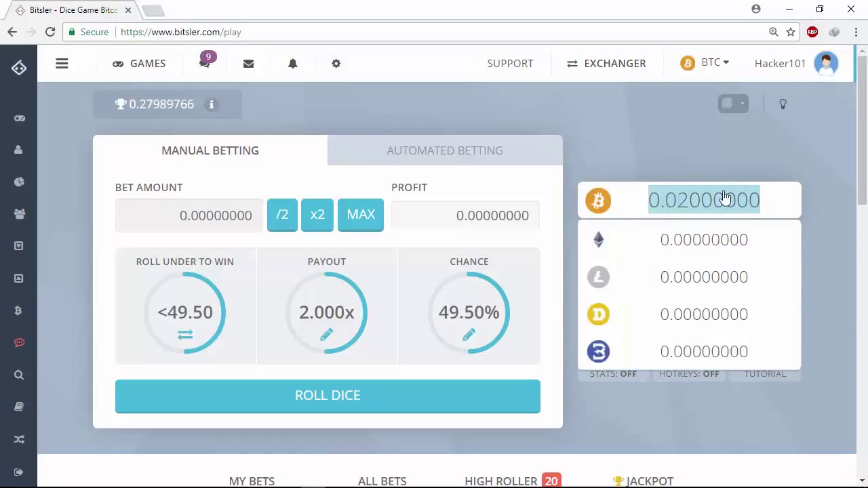Open the JACKPOT tab
The image size is (868, 488).
point(643,481)
